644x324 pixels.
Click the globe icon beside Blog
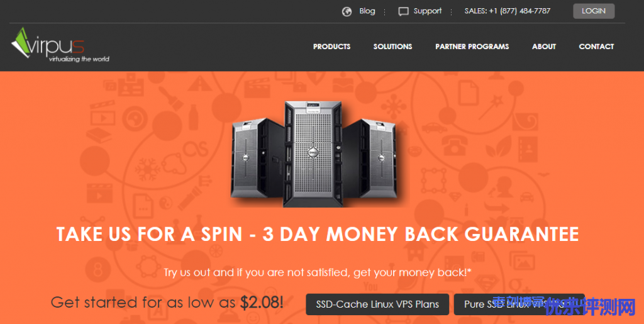347,11
